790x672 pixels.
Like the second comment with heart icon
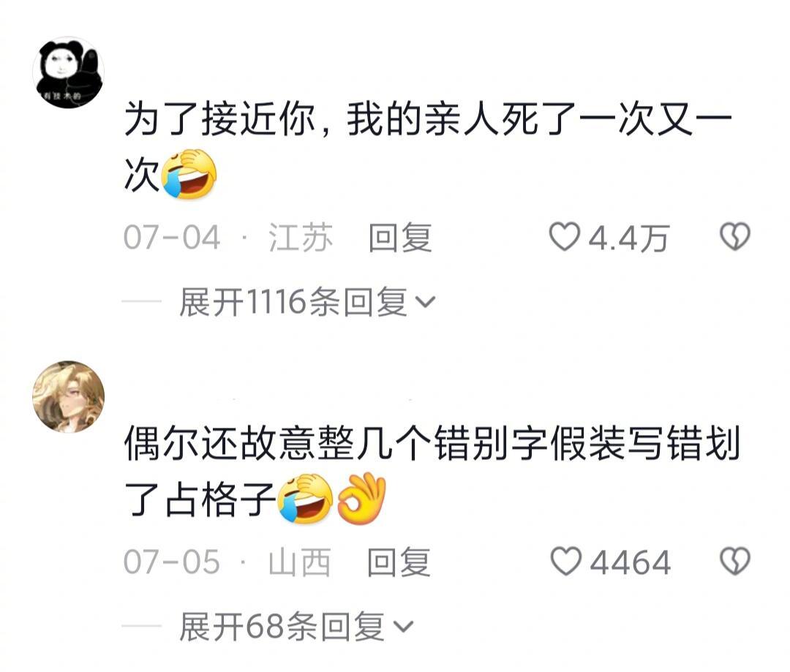pyautogui.click(x=565, y=561)
